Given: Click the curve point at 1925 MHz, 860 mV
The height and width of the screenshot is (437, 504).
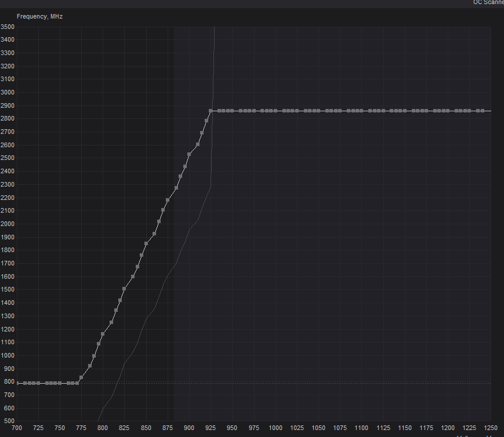Looking at the screenshot, I should [x=154, y=234].
